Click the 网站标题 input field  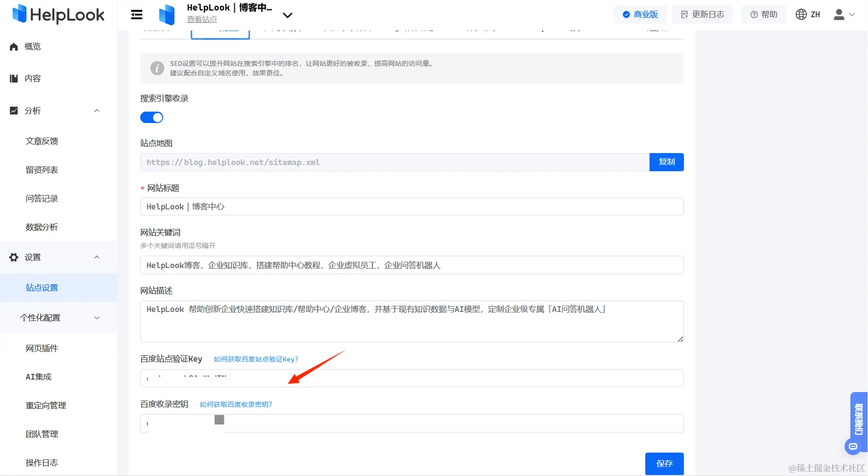click(x=412, y=207)
